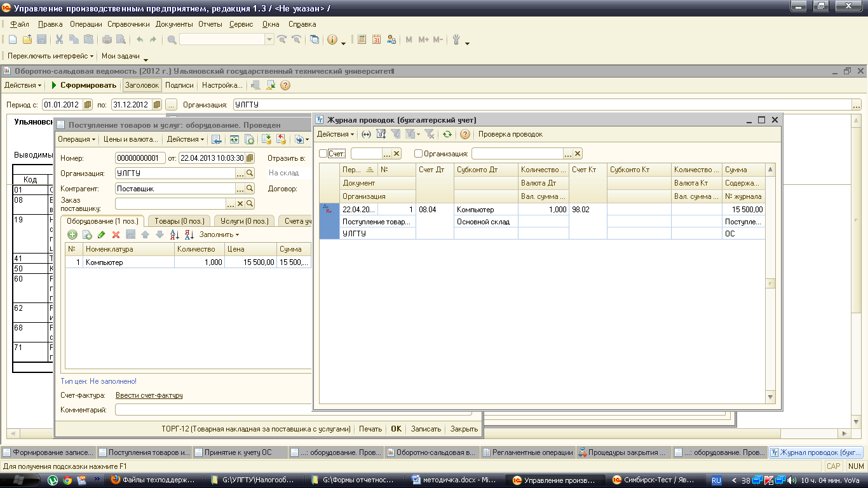Click the sort ascending icon in Оборудование table

point(174,234)
